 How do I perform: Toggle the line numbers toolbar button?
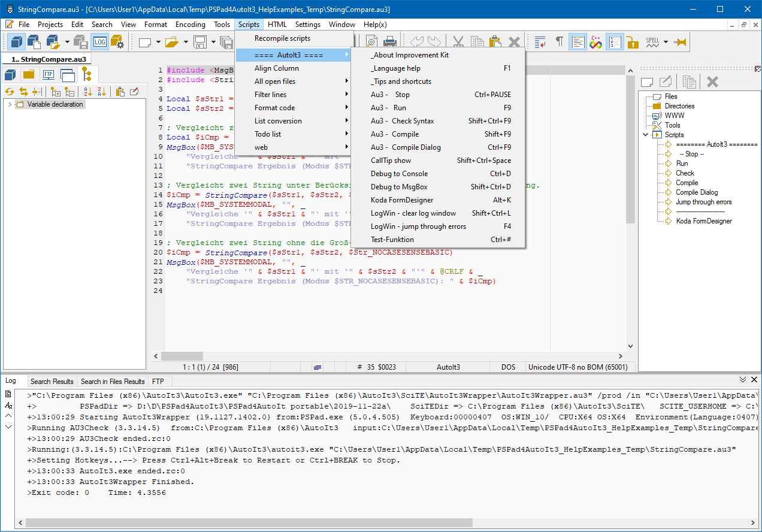click(x=615, y=42)
